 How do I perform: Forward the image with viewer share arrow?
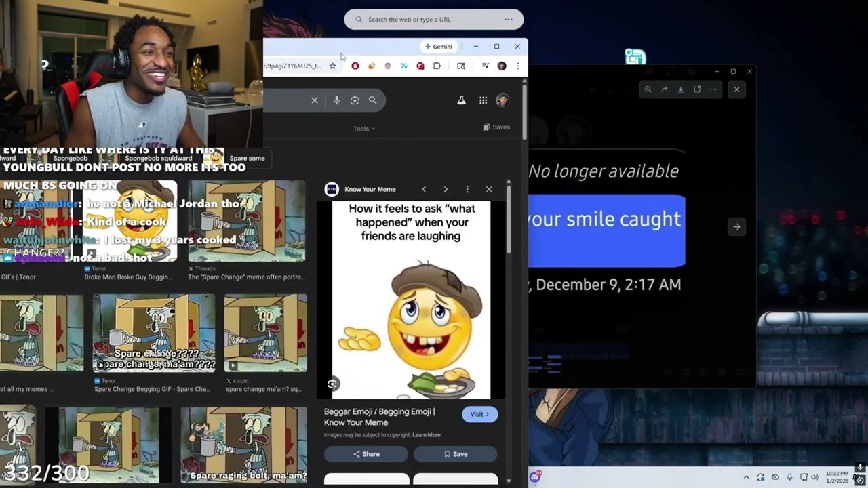tap(665, 89)
